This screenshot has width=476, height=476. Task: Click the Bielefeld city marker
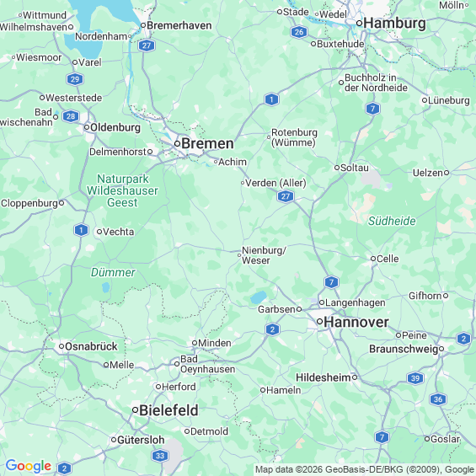(136, 410)
